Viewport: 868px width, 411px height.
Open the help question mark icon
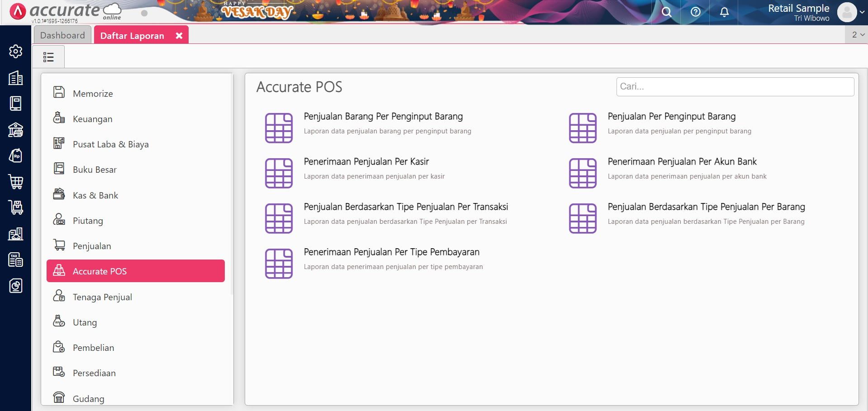(695, 12)
